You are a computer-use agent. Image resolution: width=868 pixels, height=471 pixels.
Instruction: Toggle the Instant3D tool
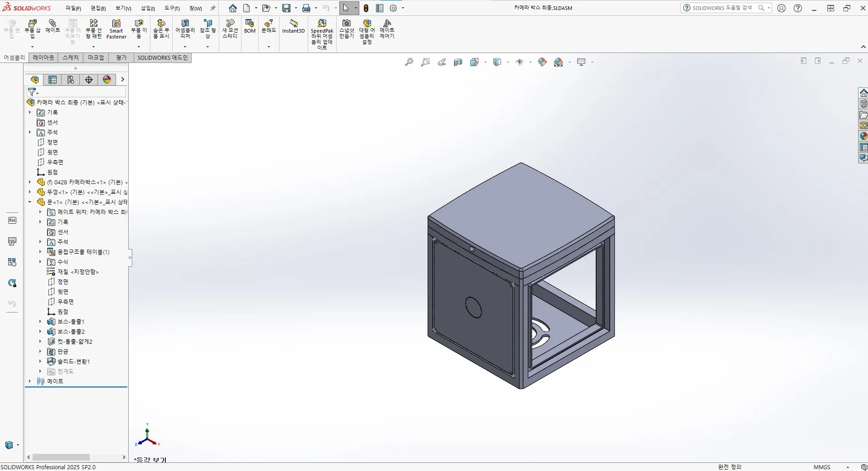coord(294,26)
